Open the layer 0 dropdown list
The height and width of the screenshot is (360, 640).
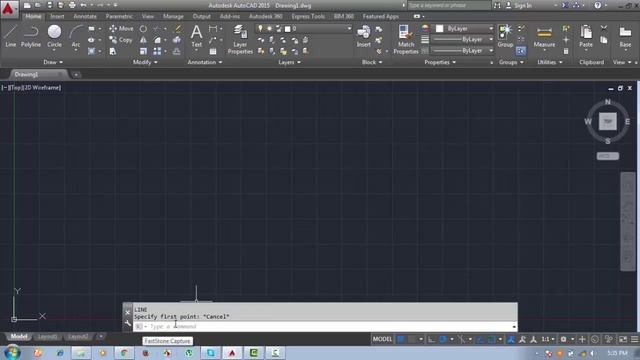[349, 29]
